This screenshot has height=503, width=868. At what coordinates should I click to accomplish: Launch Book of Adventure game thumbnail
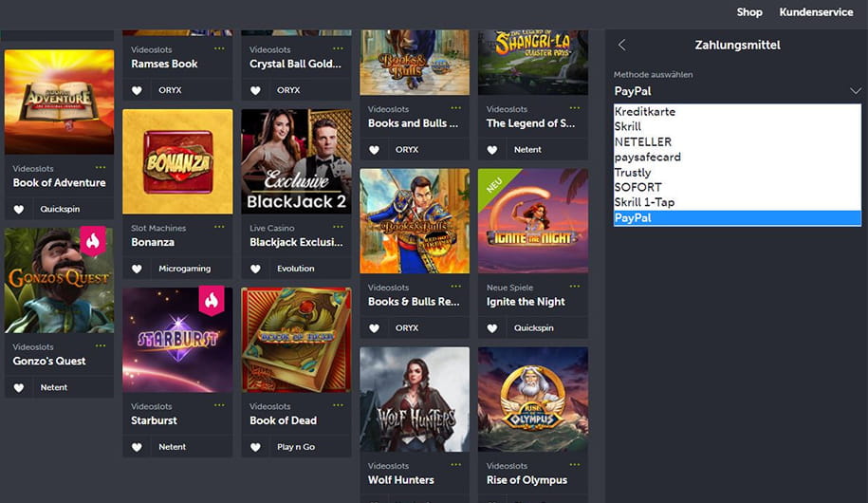(59, 102)
